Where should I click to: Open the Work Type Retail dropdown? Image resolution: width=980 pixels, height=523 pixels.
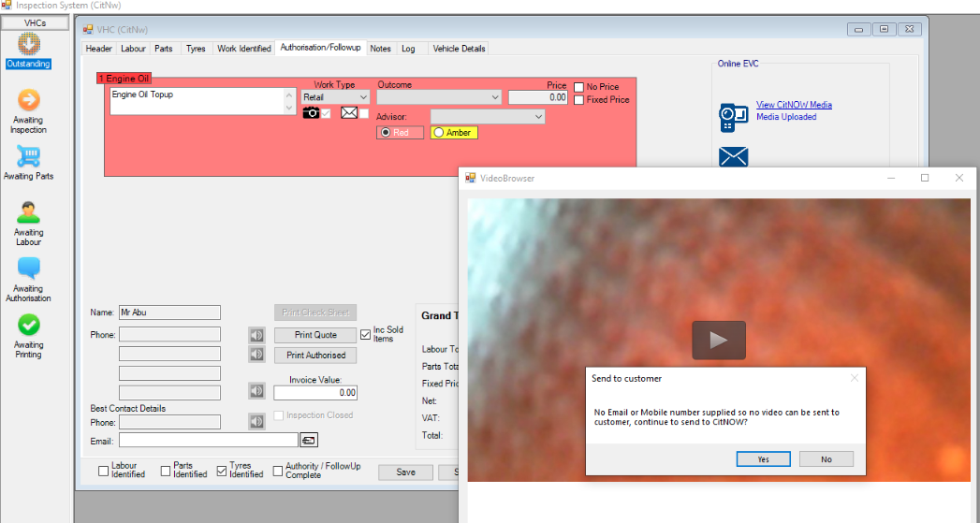(336, 97)
